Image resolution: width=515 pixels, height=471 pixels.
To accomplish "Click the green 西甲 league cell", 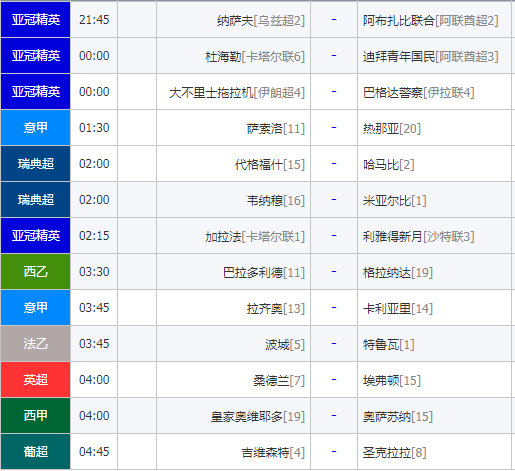I will coord(36,416).
